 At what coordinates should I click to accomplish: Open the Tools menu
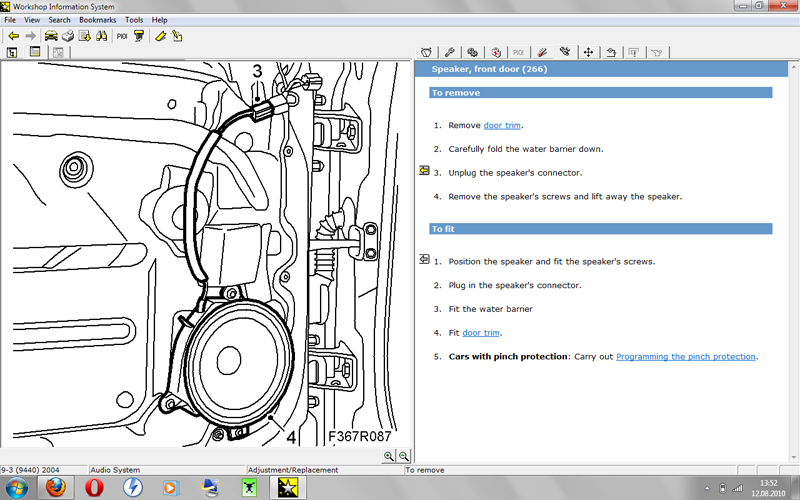[x=134, y=20]
